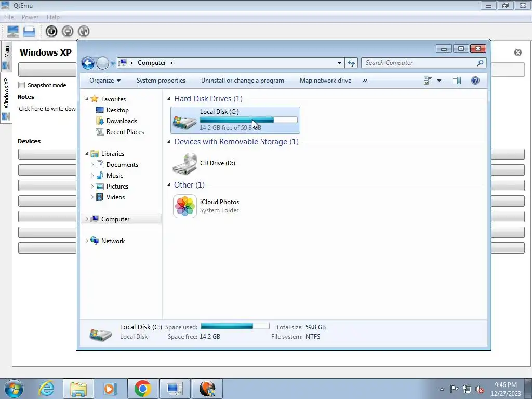Open the view options dropdown arrow
The width and height of the screenshot is (532, 399).
tap(439, 81)
